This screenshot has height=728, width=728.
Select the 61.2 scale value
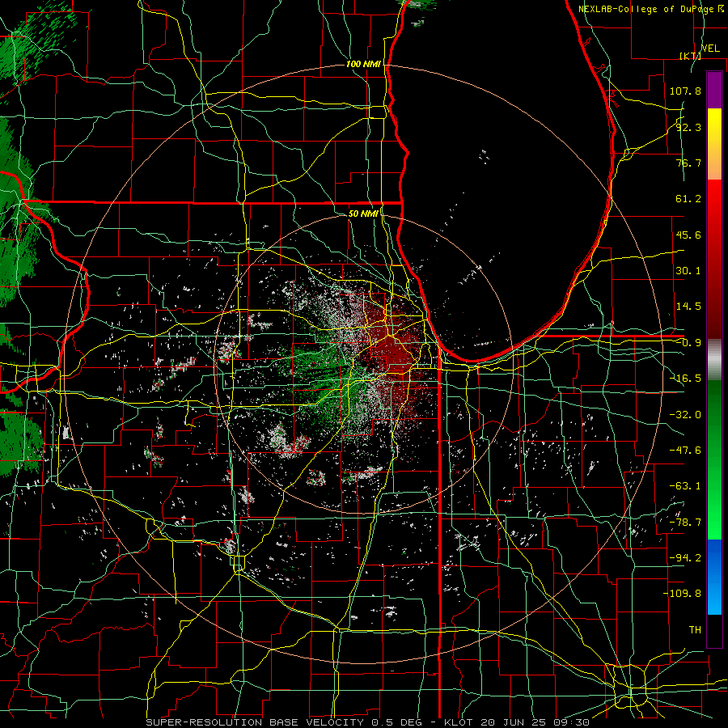688,199
